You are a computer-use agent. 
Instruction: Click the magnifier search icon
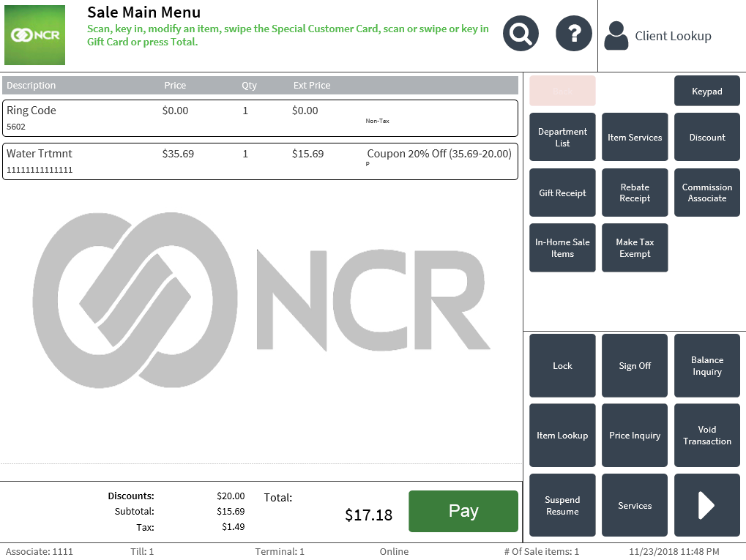tap(521, 33)
